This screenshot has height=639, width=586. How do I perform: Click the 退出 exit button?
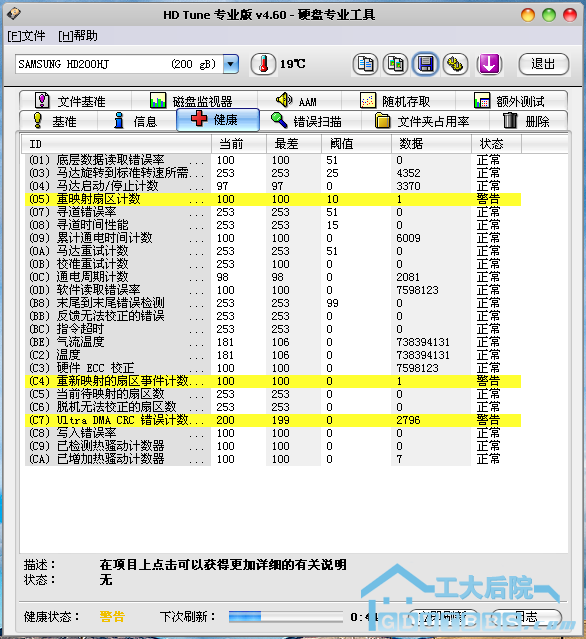pos(544,64)
